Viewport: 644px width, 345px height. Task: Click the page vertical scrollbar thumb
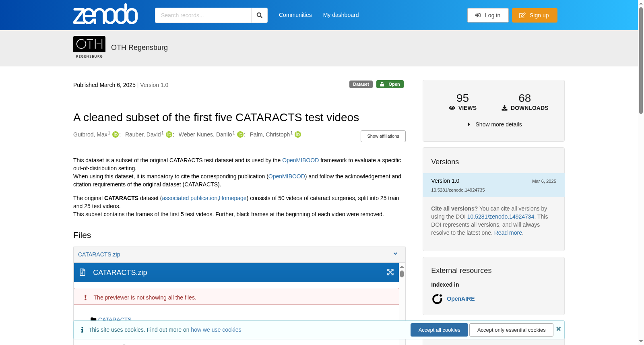point(641,60)
